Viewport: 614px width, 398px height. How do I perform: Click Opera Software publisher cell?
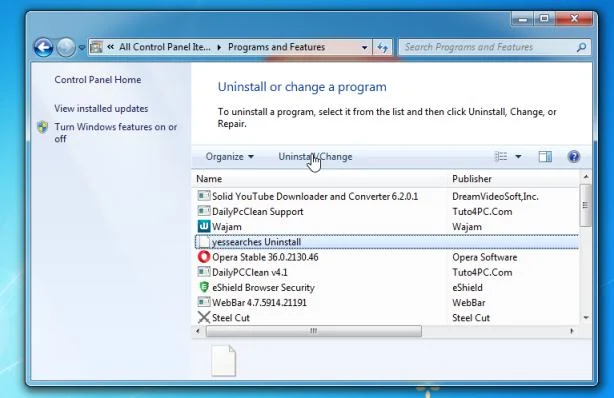point(484,257)
